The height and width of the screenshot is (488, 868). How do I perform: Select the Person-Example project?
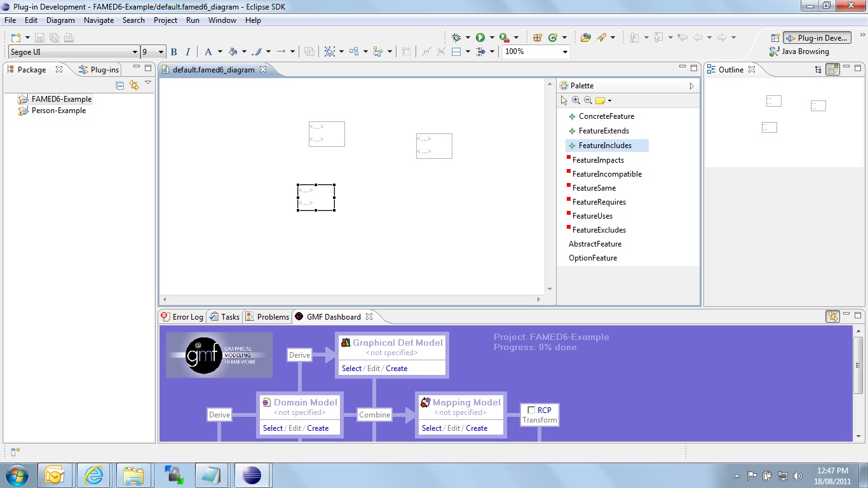[52, 111]
